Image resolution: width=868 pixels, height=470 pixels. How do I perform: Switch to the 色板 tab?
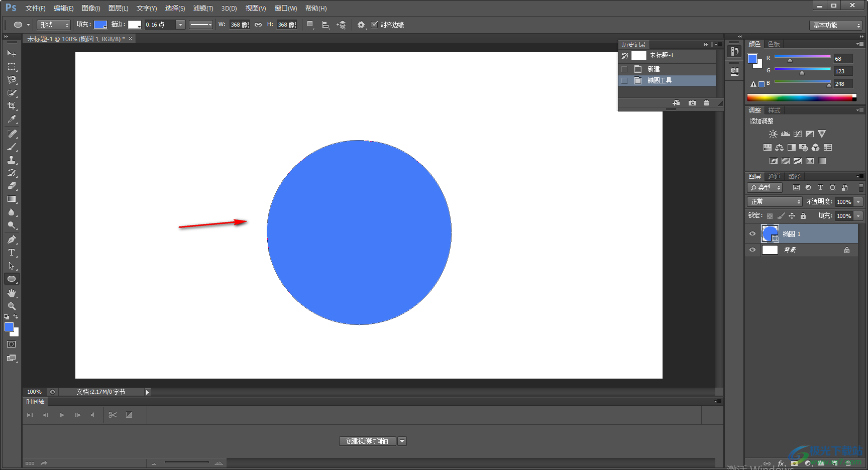tap(774, 44)
